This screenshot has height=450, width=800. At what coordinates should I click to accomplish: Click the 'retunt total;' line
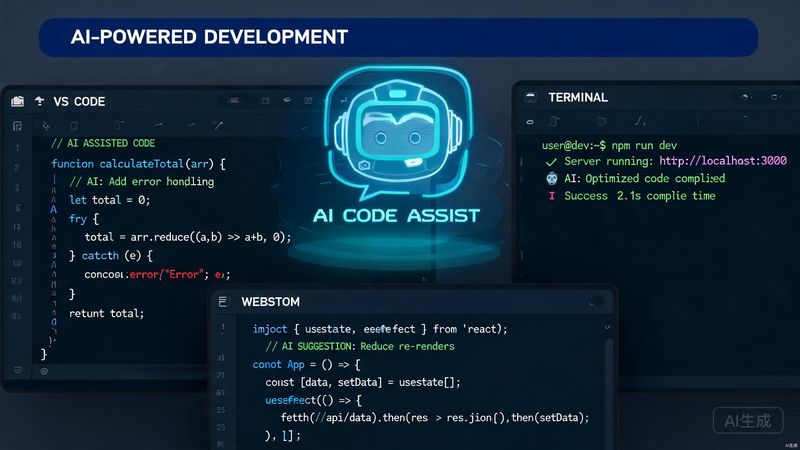point(107,313)
